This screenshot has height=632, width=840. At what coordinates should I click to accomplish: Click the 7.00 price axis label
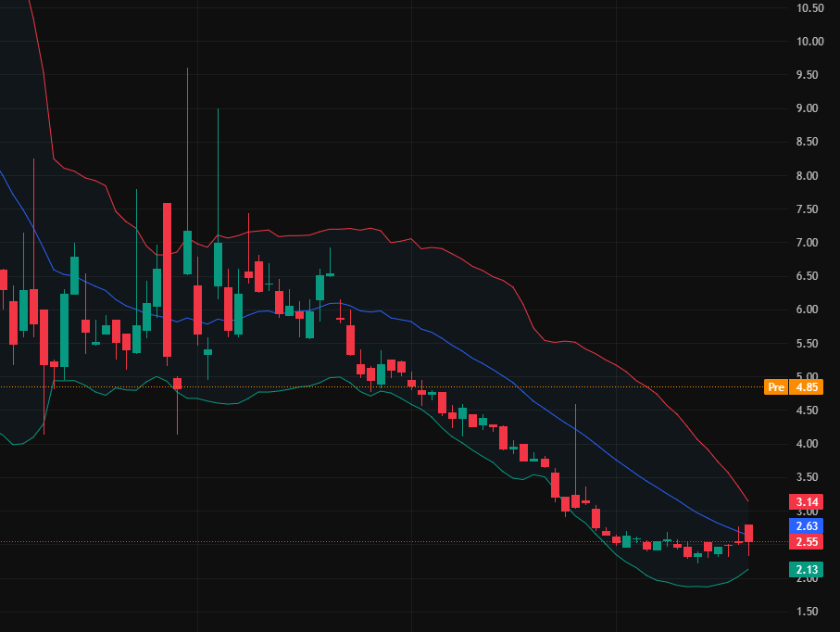807,243
